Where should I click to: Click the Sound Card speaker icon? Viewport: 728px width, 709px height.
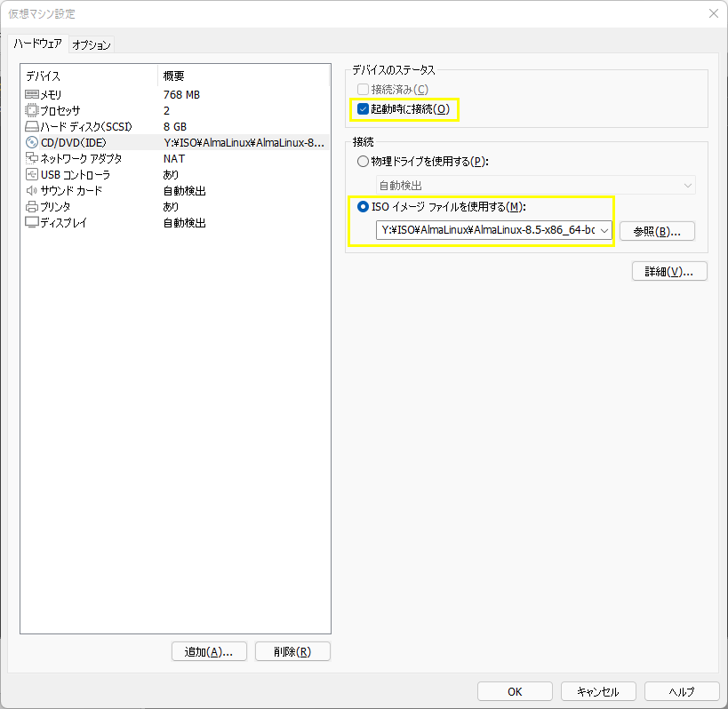32,191
